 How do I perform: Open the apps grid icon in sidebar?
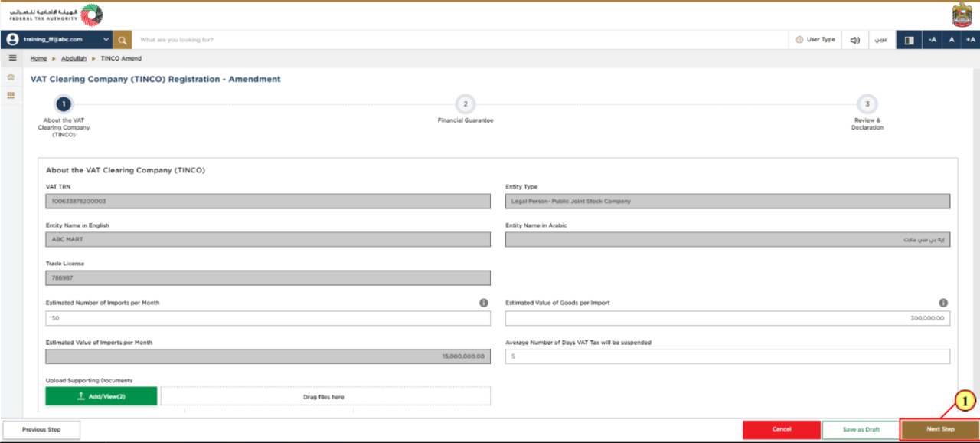coord(11,95)
